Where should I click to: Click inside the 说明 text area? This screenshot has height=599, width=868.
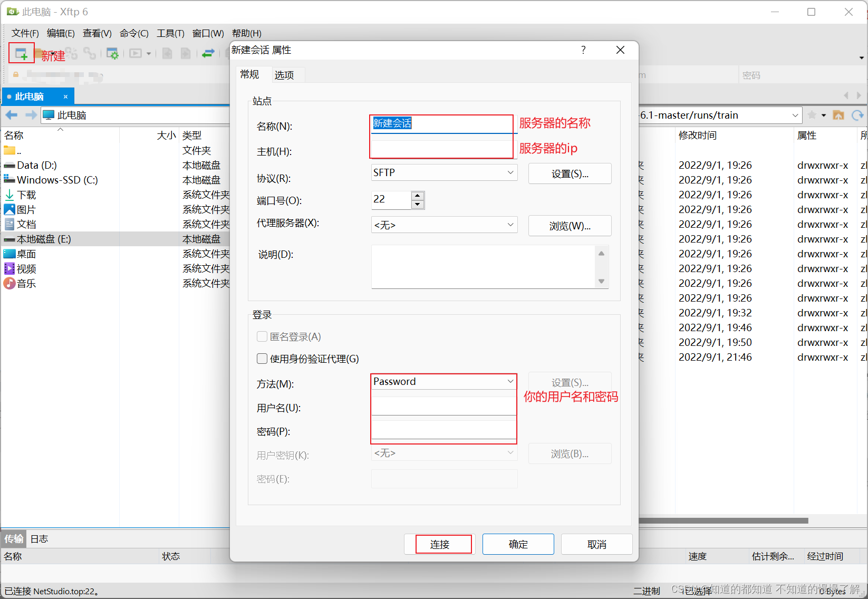484,267
